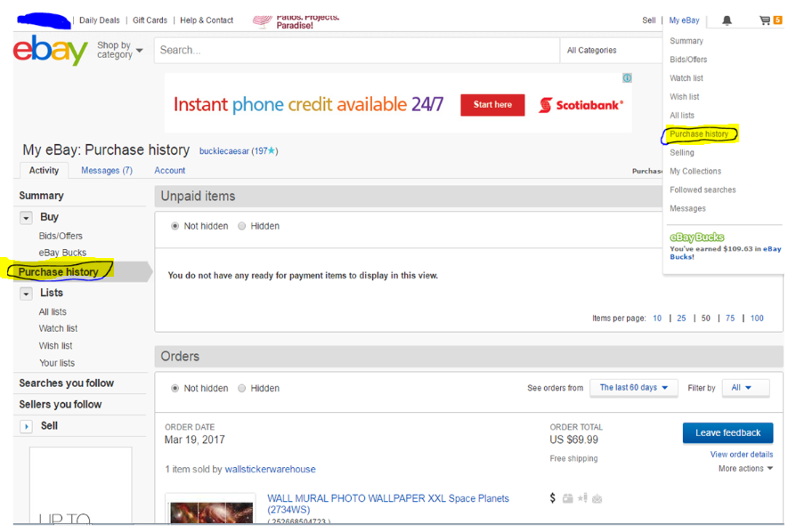Click the ad info icon on Scotiabank banner
788x532 pixels.
click(627, 77)
